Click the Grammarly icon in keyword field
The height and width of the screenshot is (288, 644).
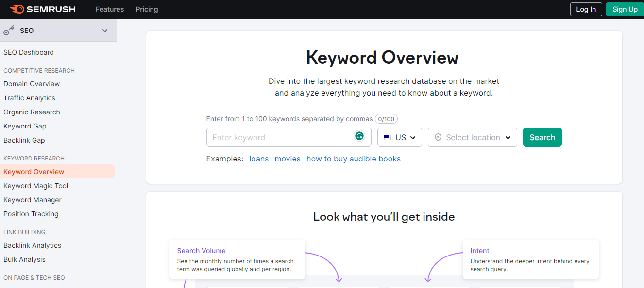[359, 136]
